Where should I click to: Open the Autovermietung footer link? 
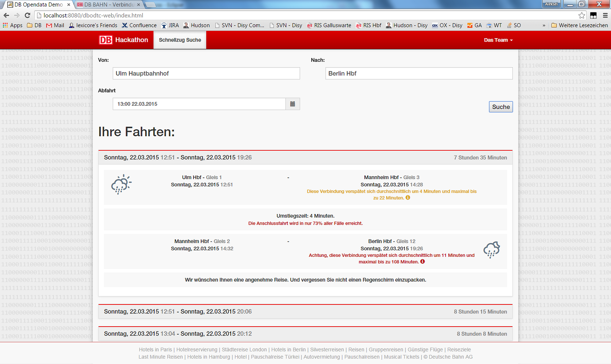tap(322, 357)
